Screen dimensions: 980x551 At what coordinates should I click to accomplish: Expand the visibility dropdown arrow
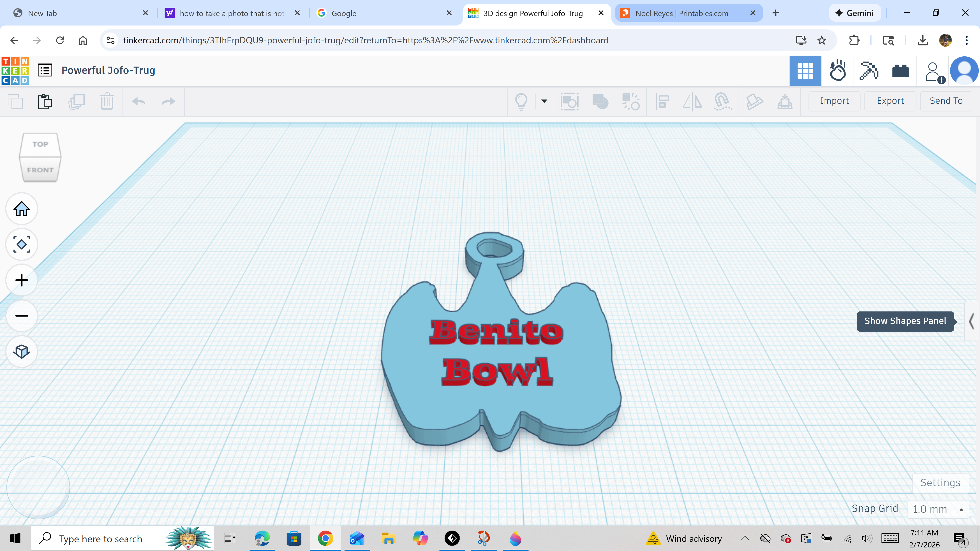544,101
